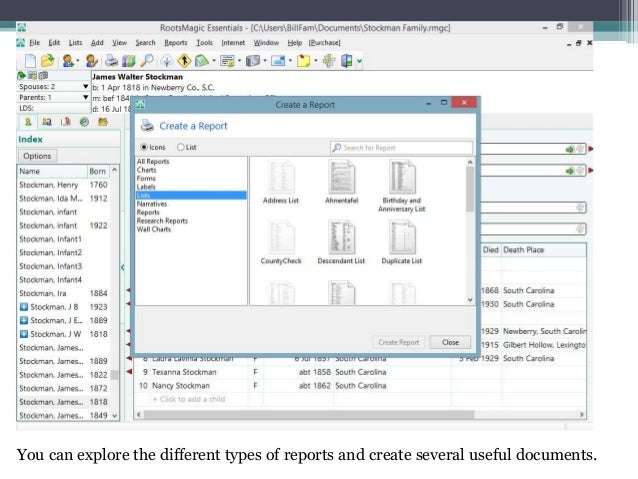Screen dimensions: 638x479
Task: Open the Tools menu
Action: [x=204, y=43]
